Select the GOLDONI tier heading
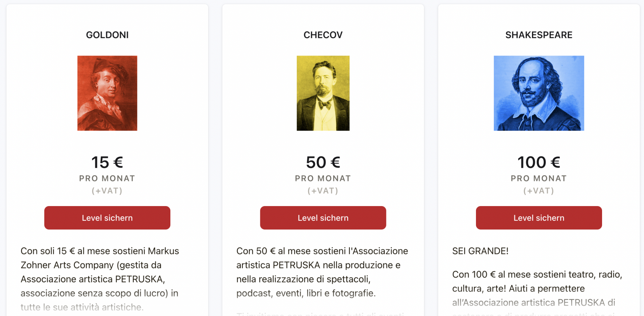Image resolution: width=644 pixels, height=316 pixels. tap(107, 35)
